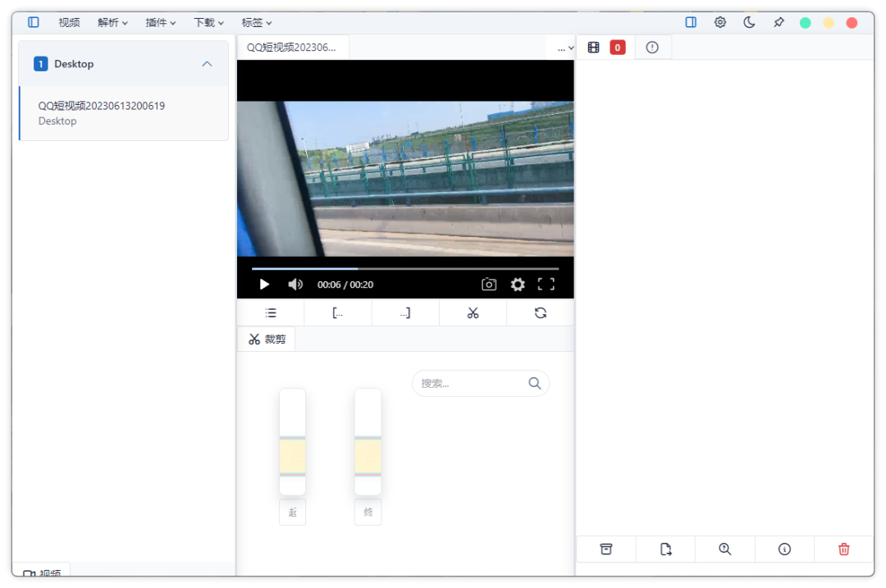This screenshot has width=886, height=588.
Task: Mute the video volume speaker icon
Action: tap(295, 285)
